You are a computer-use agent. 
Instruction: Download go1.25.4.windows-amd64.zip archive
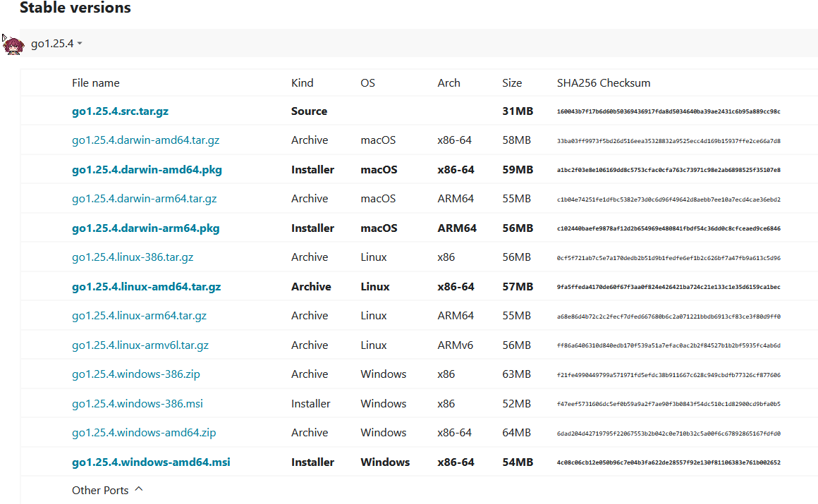tap(144, 433)
